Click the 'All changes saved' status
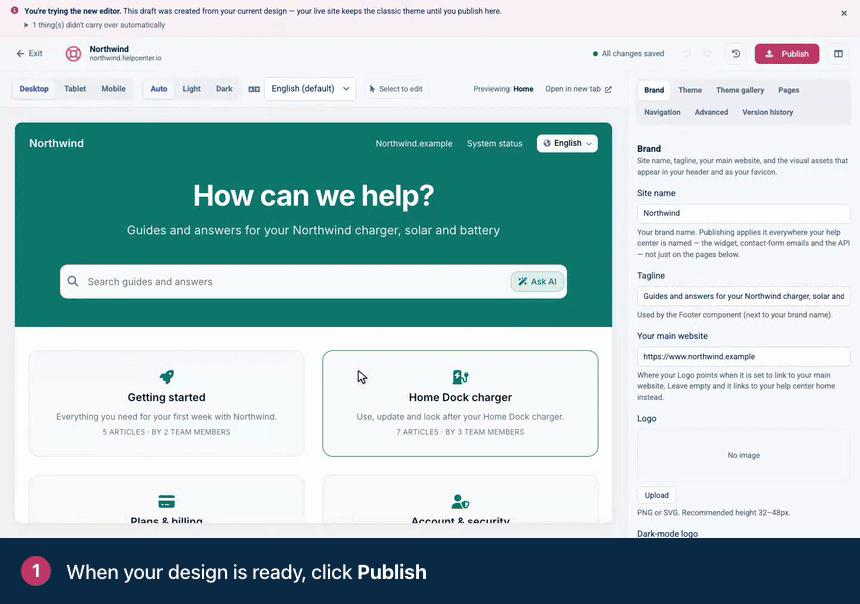Viewport: 860px width, 604px height. (628, 54)
